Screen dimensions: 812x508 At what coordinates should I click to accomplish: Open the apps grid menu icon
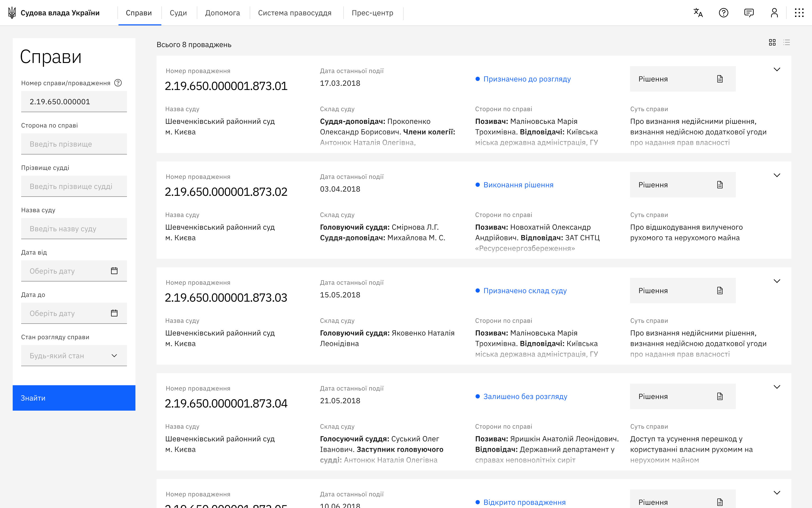coord(799,13)
